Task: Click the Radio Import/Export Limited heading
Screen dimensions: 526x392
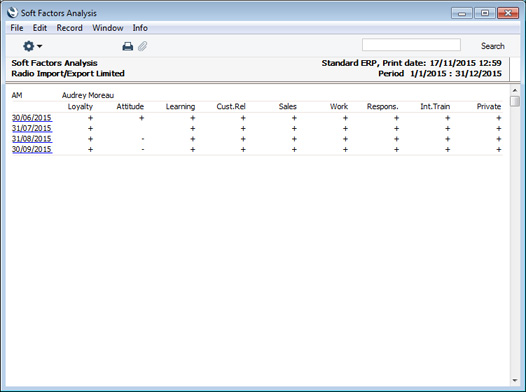Action: [x=68, y=73]
